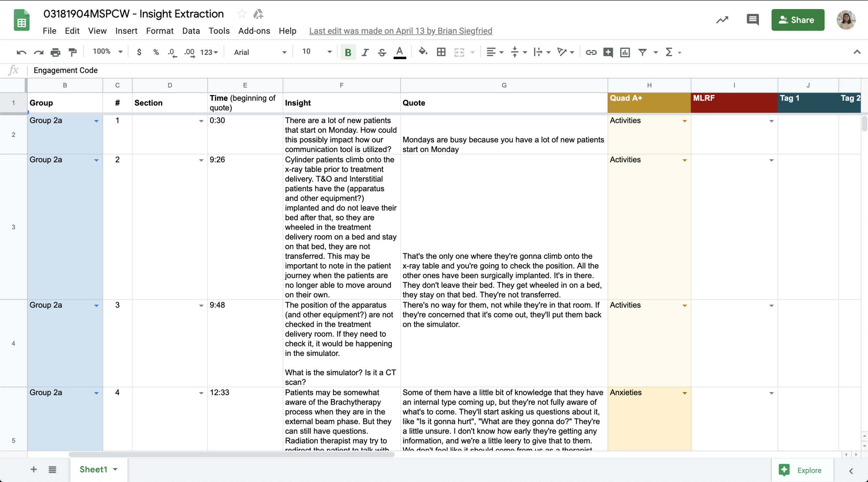The image size is (868, 482).
Task: Open Section dropdown in row 3
Action: tap(201, 161)
